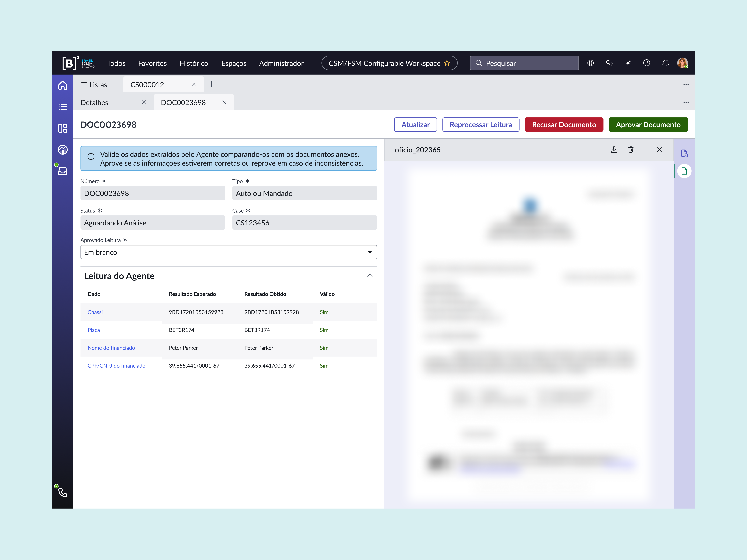
Task: Close the Detalhes subtab
Action: (144, 102)
